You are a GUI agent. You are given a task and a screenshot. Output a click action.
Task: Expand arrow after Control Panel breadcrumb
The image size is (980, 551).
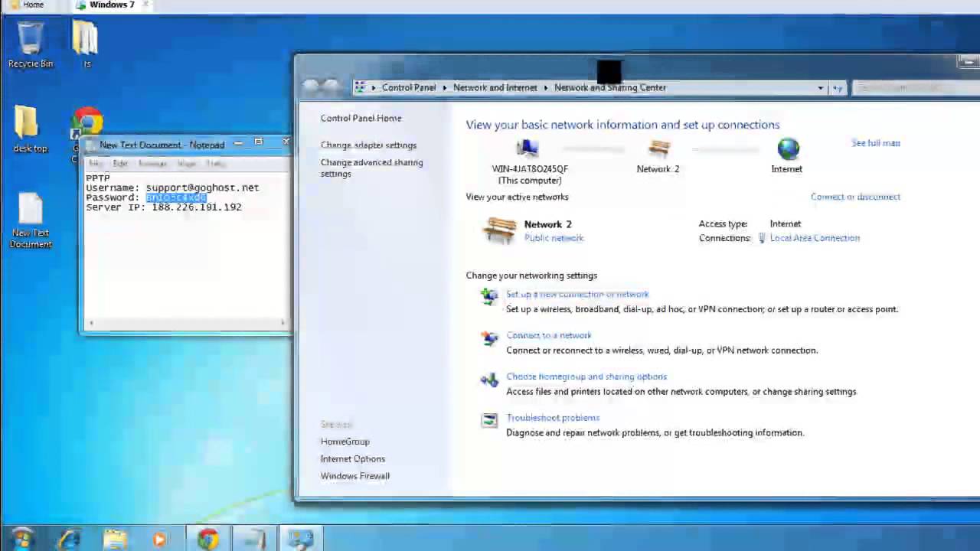click(444, 88)
